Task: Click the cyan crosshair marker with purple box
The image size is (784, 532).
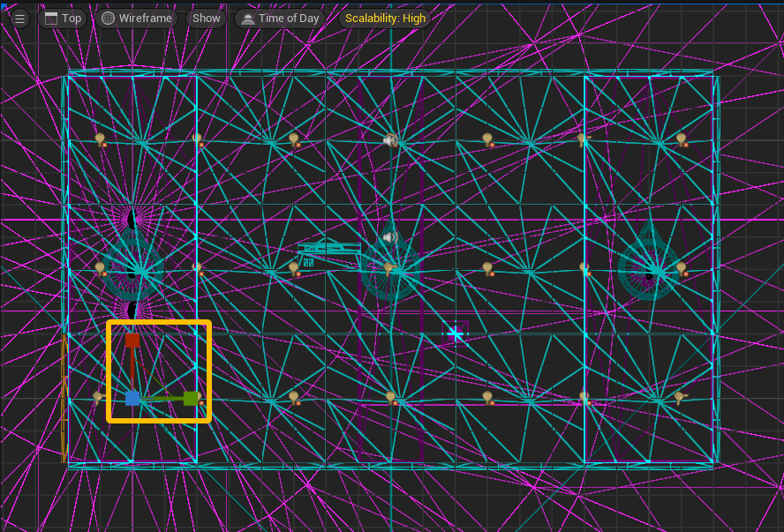Action: click(x=456, y=333)
